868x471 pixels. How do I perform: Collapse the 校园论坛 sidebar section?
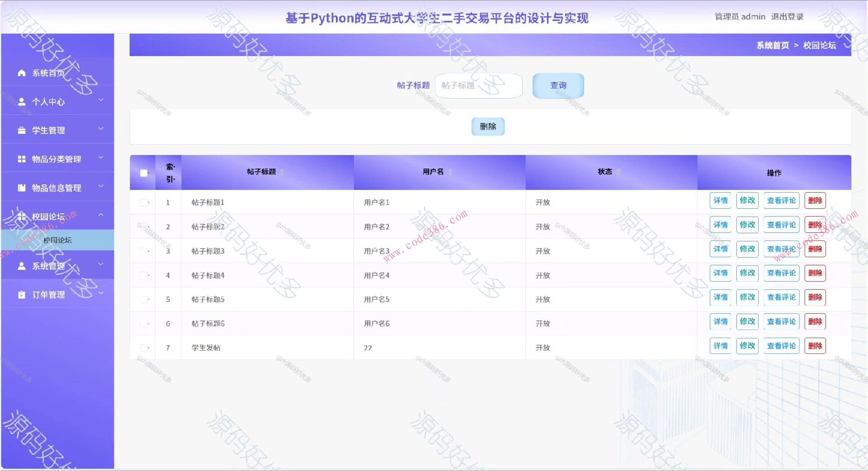(x=101, y=215)
